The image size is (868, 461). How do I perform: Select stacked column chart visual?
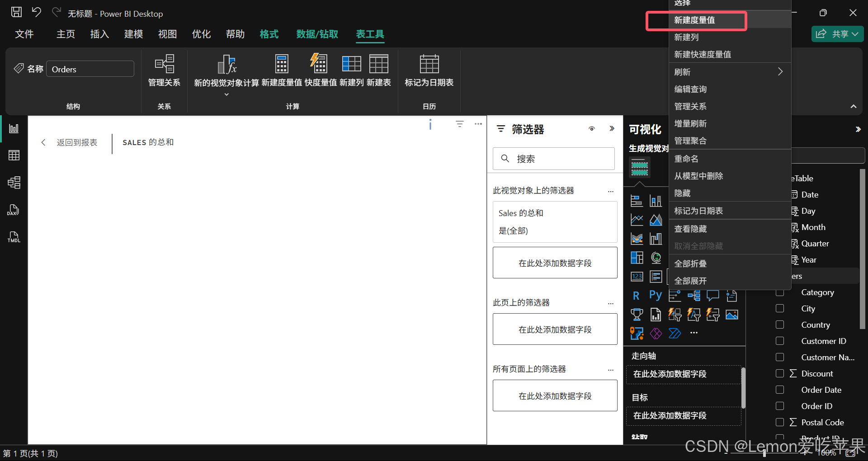tap(656, 201)
